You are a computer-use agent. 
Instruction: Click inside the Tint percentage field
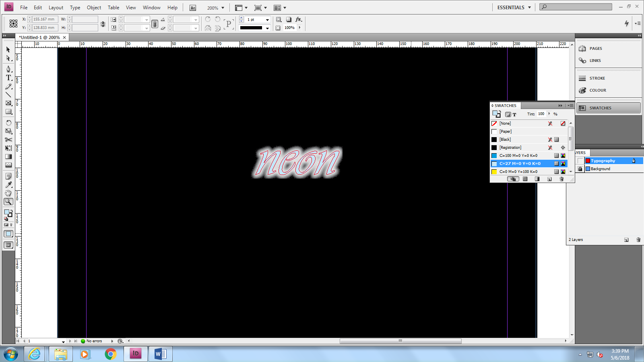(x=541, y=114)
